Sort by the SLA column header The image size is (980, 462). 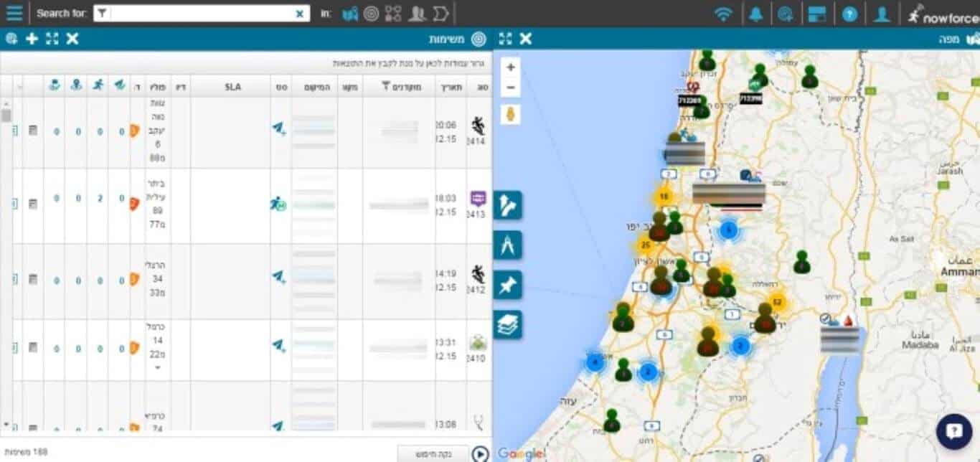(232, 87)
